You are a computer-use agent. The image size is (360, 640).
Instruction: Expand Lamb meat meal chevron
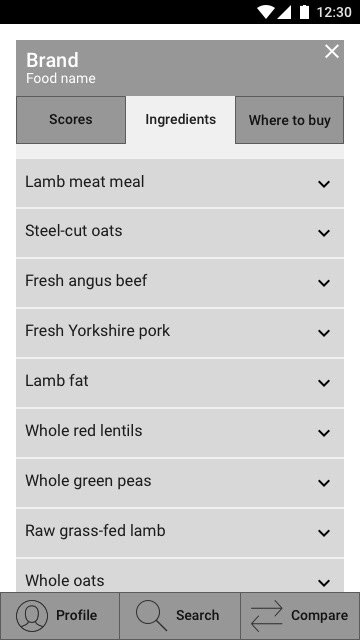click(324, 184)
